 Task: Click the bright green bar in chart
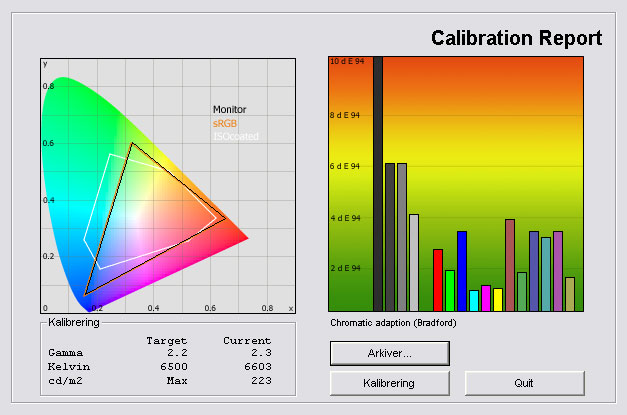(x=450, y=291)
